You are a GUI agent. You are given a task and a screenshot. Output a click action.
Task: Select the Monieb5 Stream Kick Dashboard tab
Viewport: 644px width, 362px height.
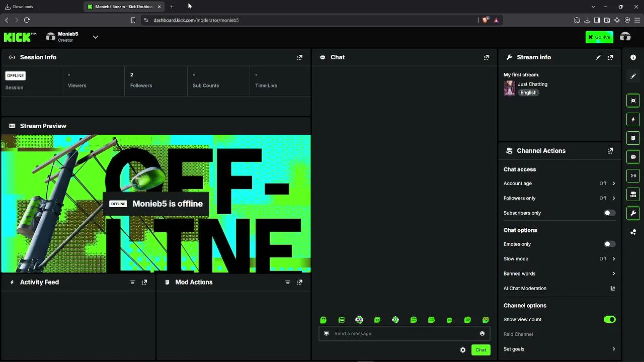pyautogui.click(x=125, y=7)
